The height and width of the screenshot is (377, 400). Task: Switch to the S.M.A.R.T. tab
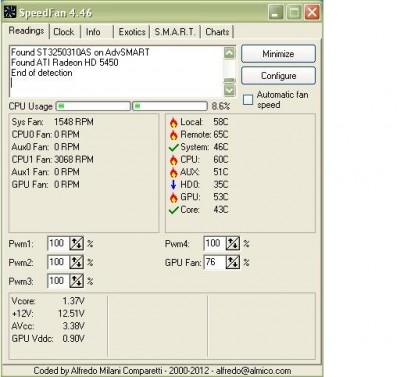tap(175, 32)
